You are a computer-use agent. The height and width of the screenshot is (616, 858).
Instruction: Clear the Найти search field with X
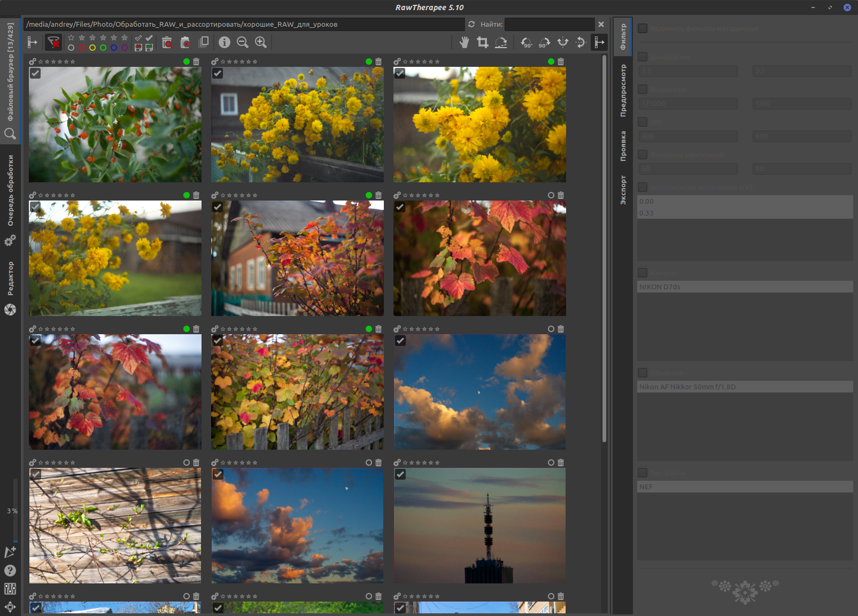point(601,24)
